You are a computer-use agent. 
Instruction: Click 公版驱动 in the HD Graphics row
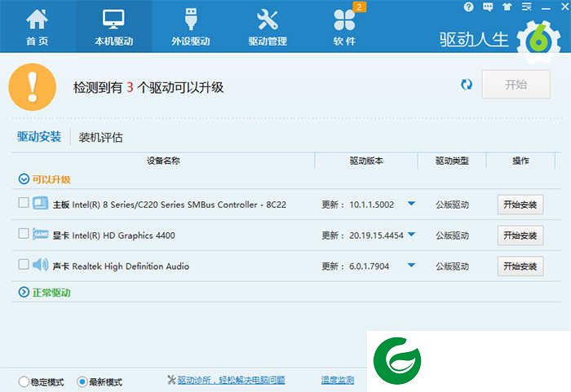tap(452, 236)
